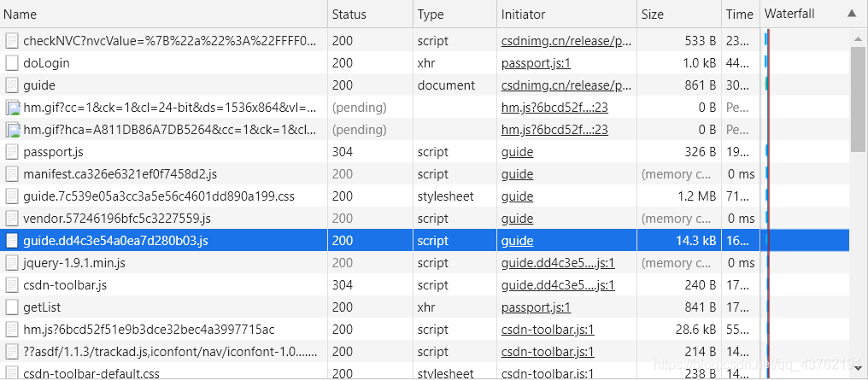This screenshot has width=868, height=380.
Task: Open hm.js?6bcd52f...:23 initiator of hm.gif?cc=1
Action: [x=554, y=108]
